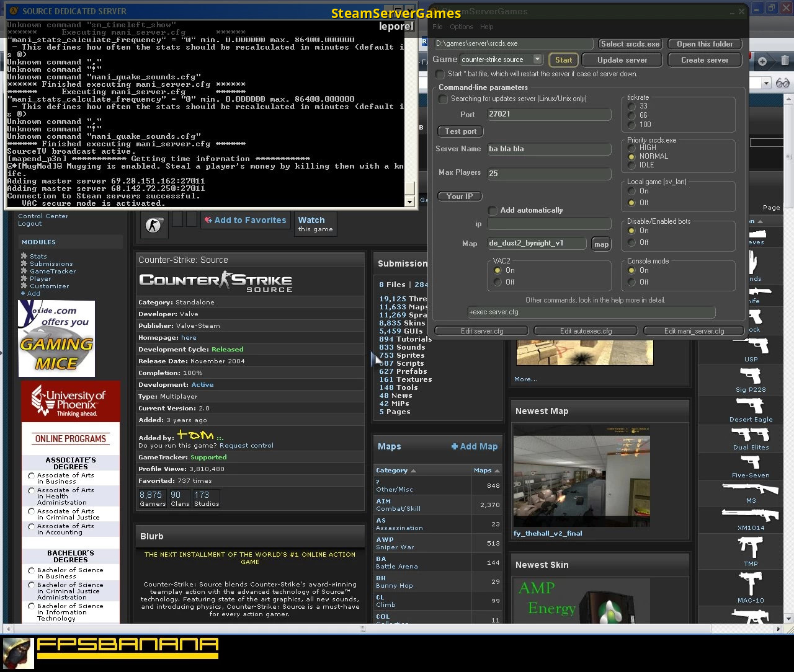Focus the Port field showing 27021
This screenshot has height=672, width=794.
pos(550,114)
